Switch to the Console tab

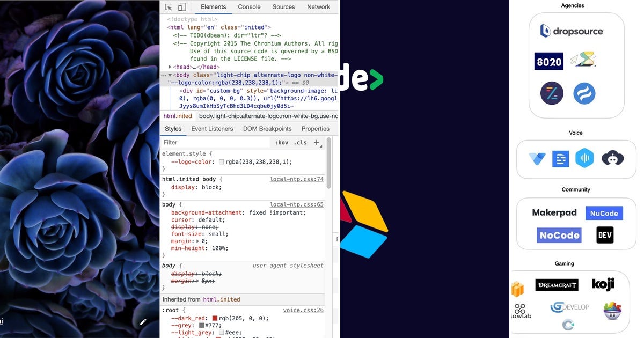(248, 6)
